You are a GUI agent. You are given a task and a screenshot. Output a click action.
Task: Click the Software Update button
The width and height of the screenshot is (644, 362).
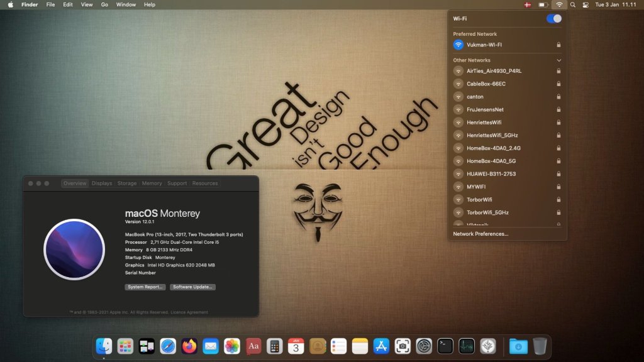tap(192, 287)
